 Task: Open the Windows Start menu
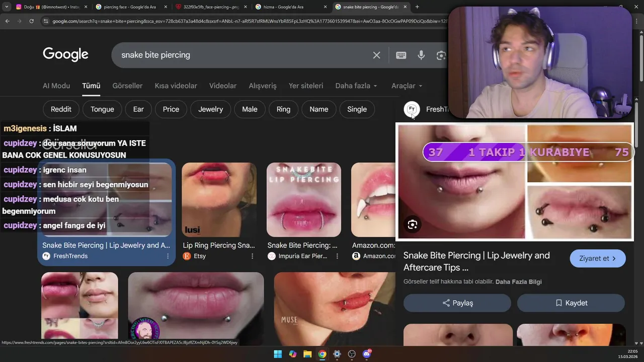278,354
